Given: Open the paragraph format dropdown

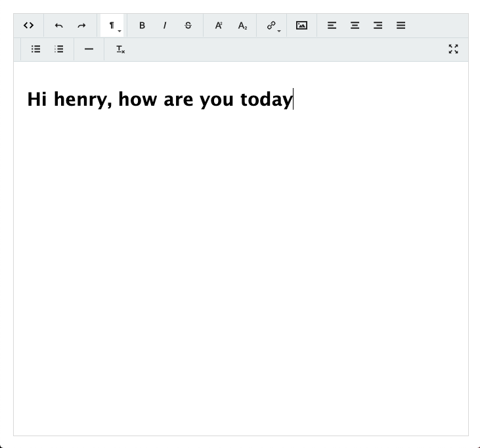Looking at the screenshot, I should pos(112,26).
